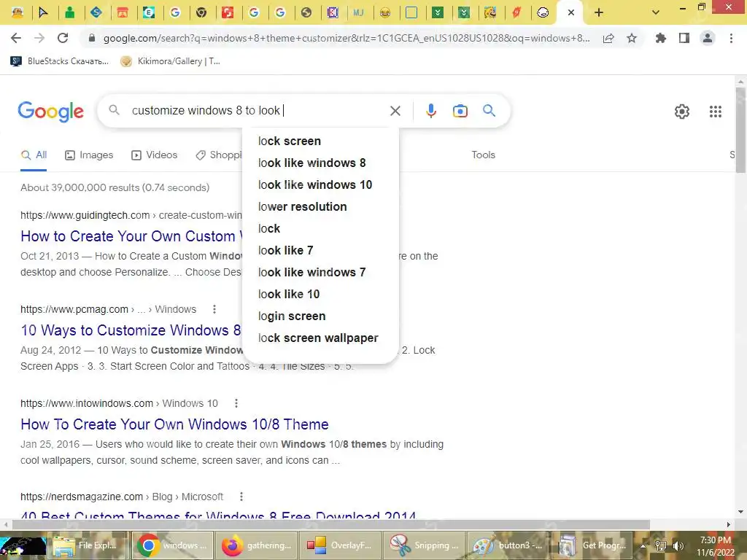Open the Snipping Tool from the taskbar
The height and width of the screenshot is (560, 747).
pyautogui.click(x=424, y=545)
